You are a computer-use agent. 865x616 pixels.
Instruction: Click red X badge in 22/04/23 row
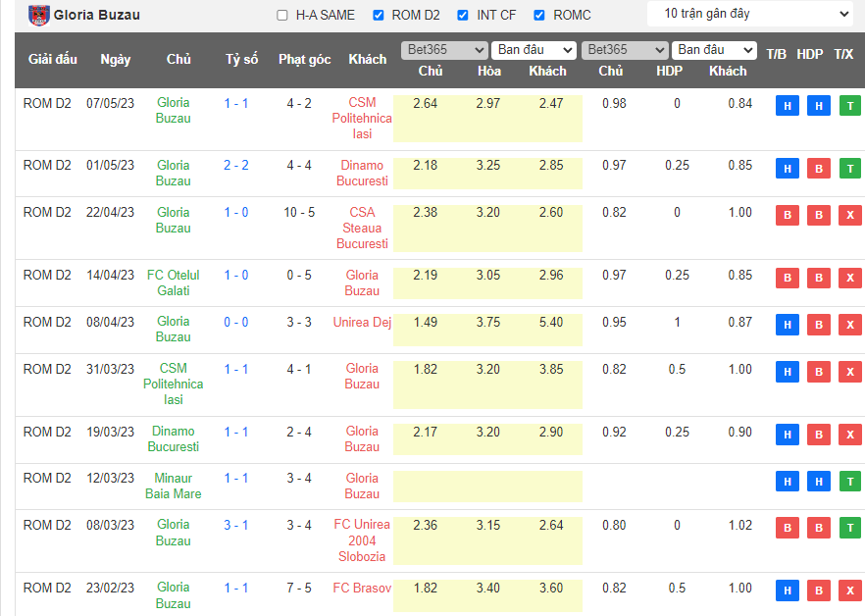point(849,216)
